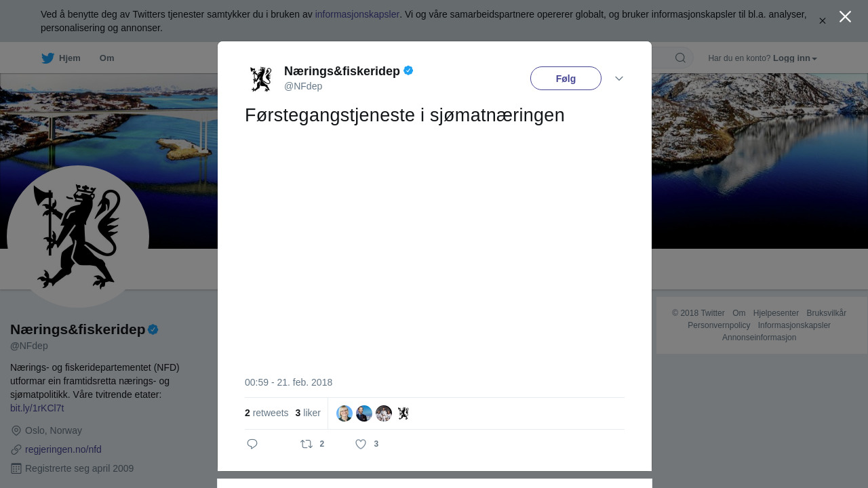Click the search magnifier icon
This screenshot has height=488, width=868.
680,58
